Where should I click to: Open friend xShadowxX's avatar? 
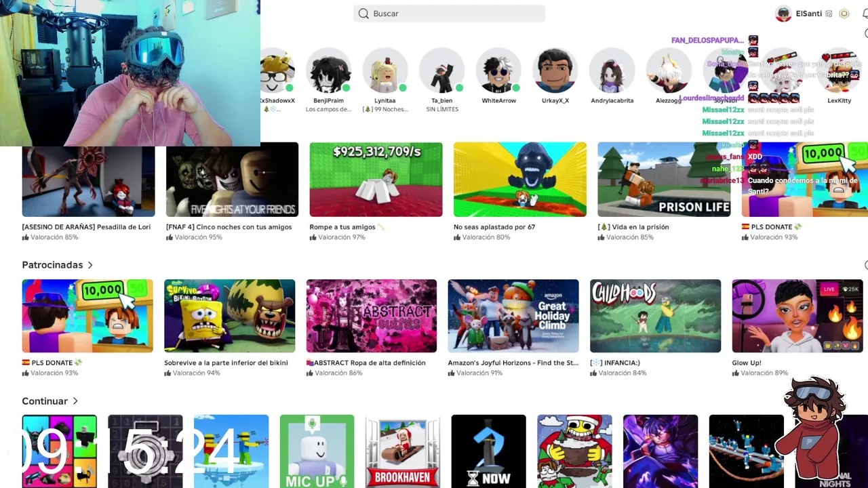(277, 71)
